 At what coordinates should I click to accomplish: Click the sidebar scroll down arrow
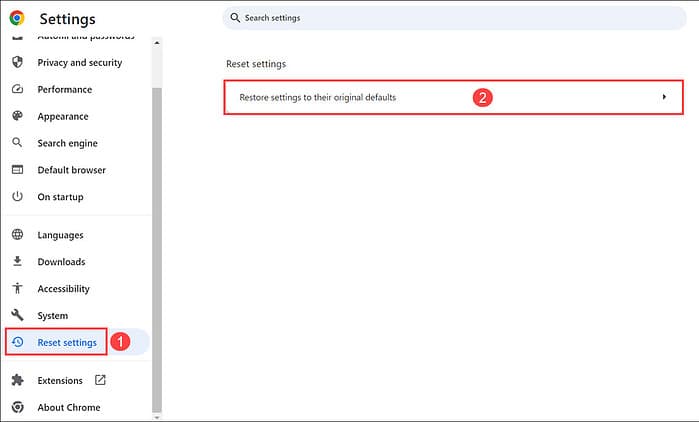[156, 418]
